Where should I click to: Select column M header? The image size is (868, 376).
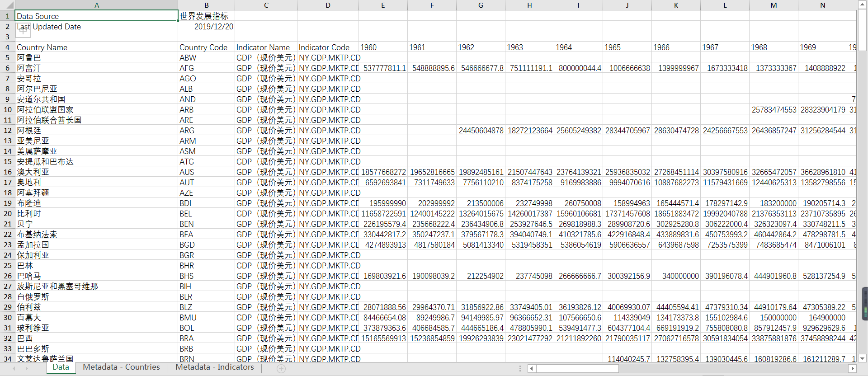(x=774, y=5)
